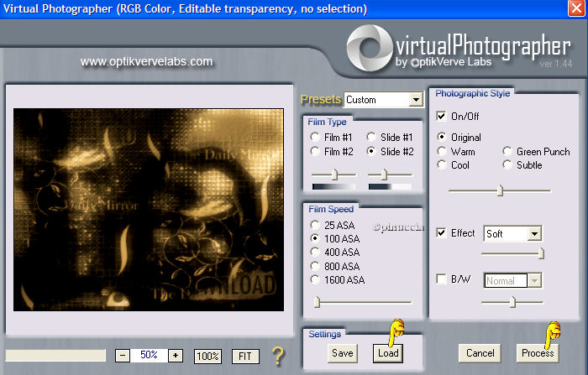588x375 pixels.
Task: Select the Original style option
Action: tap(442, 137)
